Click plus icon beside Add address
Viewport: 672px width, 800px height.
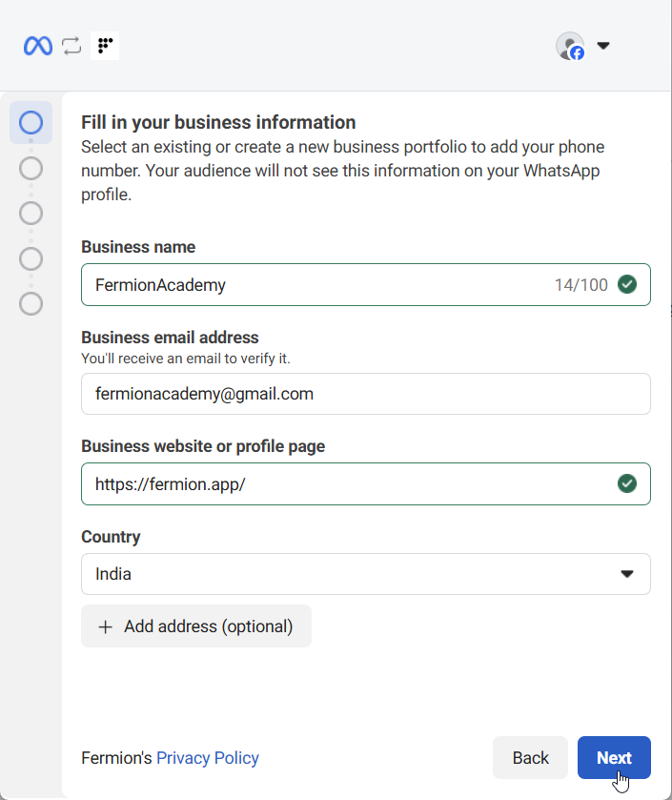point(106,626)
